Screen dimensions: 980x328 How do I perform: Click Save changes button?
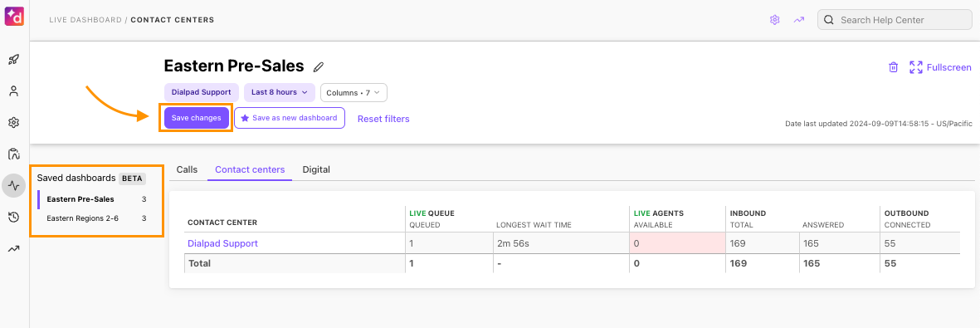coord(197,118)
